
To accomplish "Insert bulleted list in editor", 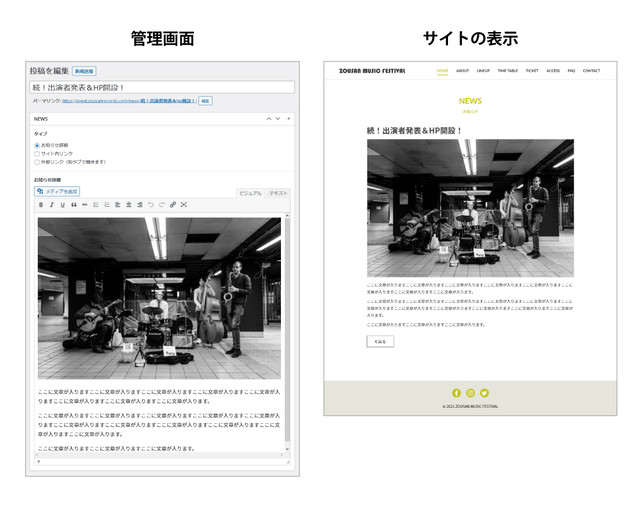I will point(96,205).
